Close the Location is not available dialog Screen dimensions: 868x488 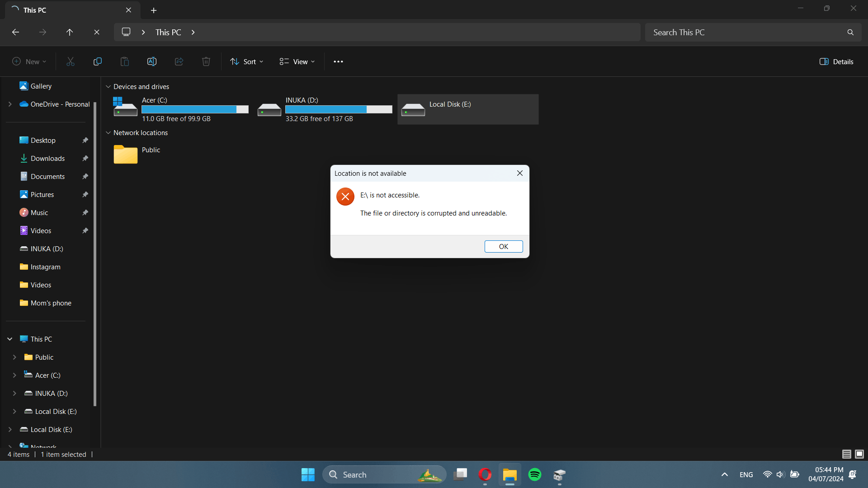[520, 173]
